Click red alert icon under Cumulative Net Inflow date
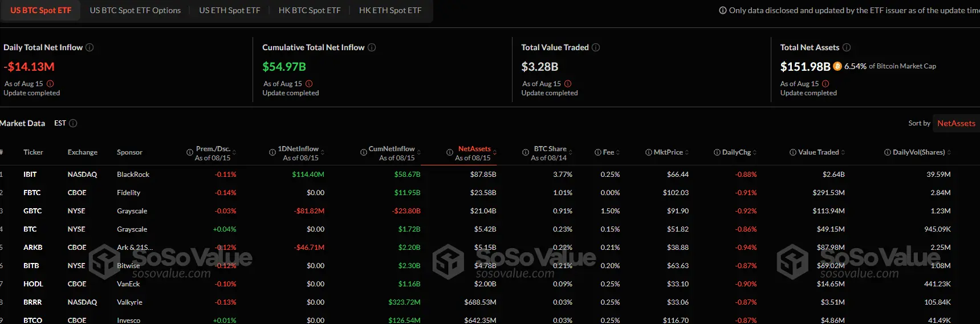980x324 pixels. [x=309, y=84]
